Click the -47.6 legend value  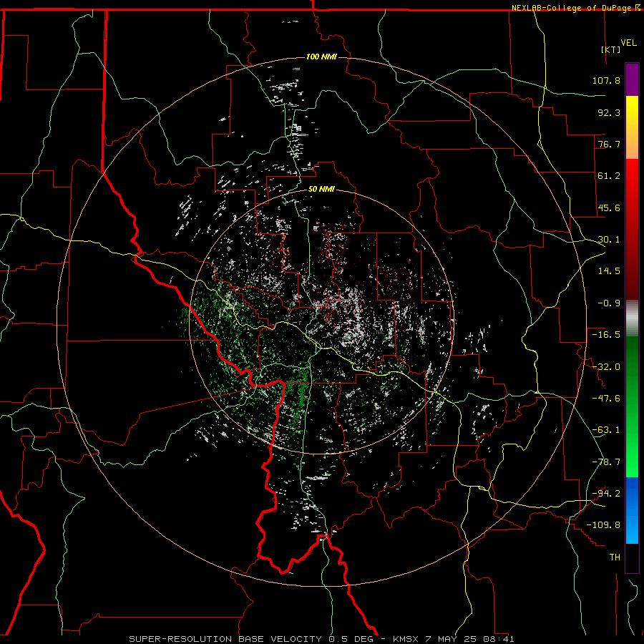tap(606, 399)
